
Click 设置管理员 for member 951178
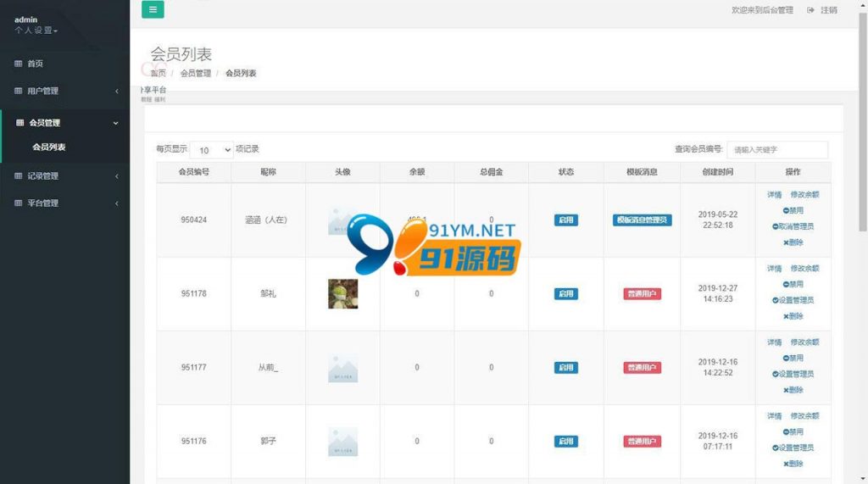pyautogui.click(x=793, y=300)
